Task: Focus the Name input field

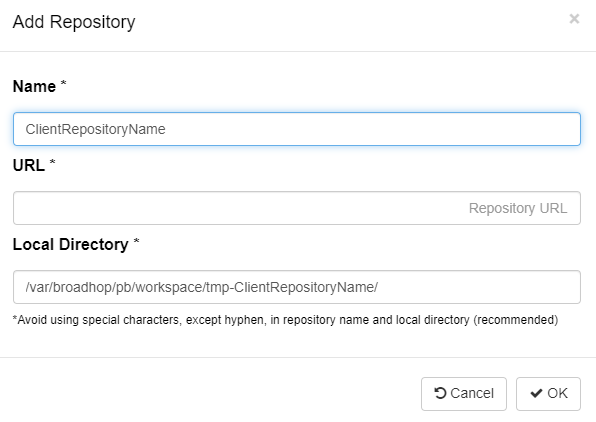Action: (x=297, y=129)
